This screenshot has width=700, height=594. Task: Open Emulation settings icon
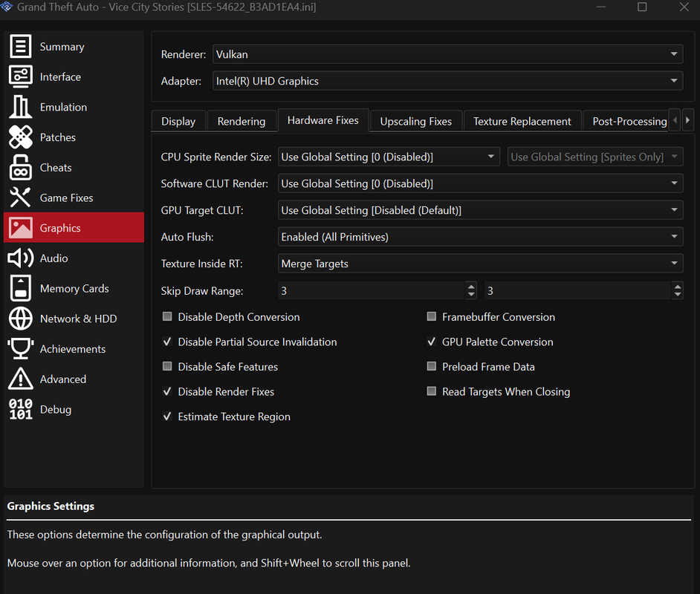click(21, 107)
